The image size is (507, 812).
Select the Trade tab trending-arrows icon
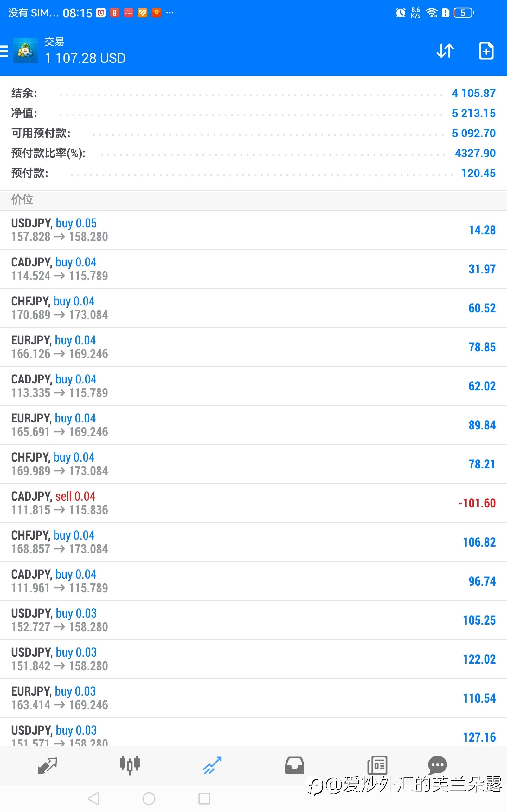coord(212,765)
